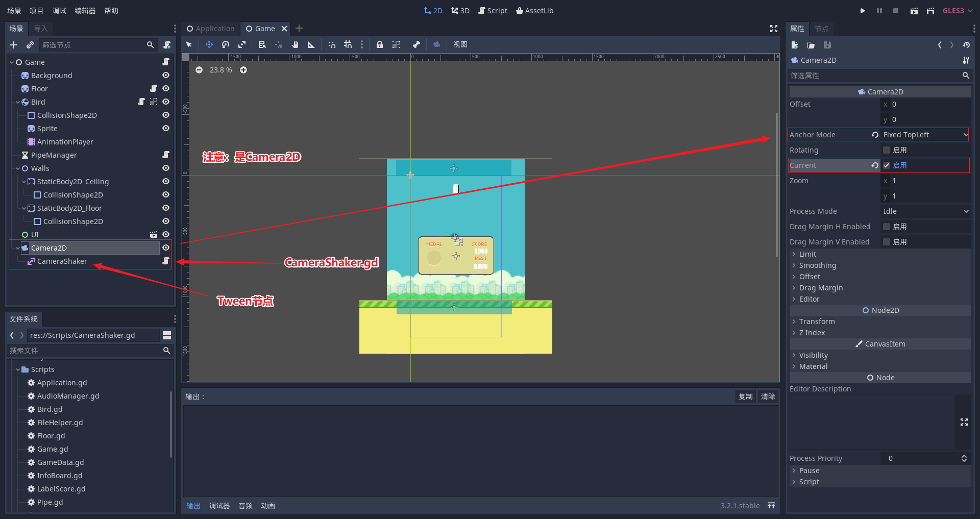This screenshot has height=519, width=980.
Task: Open the script attached to Game node
Action: [166, 62]
